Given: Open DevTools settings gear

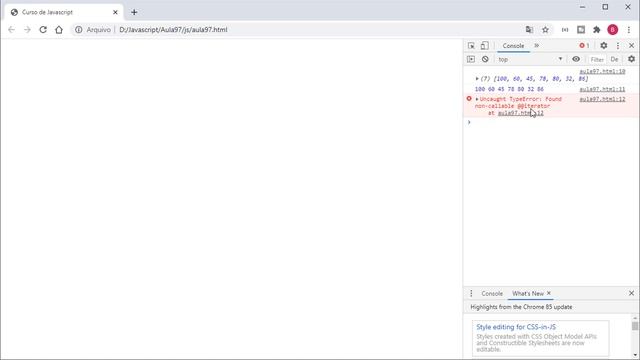Looking at the screenshot, I should click(604, 46).
